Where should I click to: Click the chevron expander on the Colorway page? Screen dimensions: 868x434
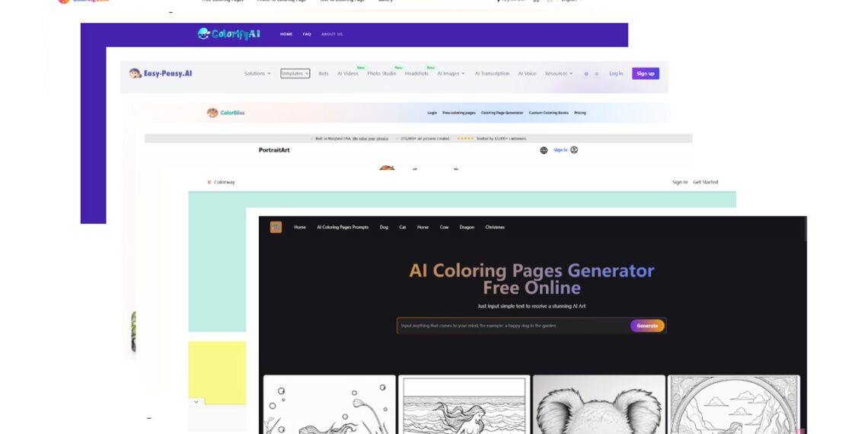[196, 402]
